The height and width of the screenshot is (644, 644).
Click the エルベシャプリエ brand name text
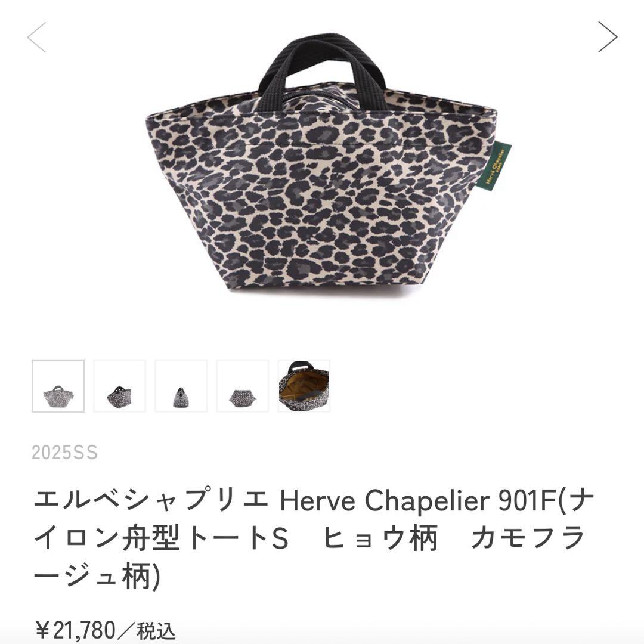(151, 500)
